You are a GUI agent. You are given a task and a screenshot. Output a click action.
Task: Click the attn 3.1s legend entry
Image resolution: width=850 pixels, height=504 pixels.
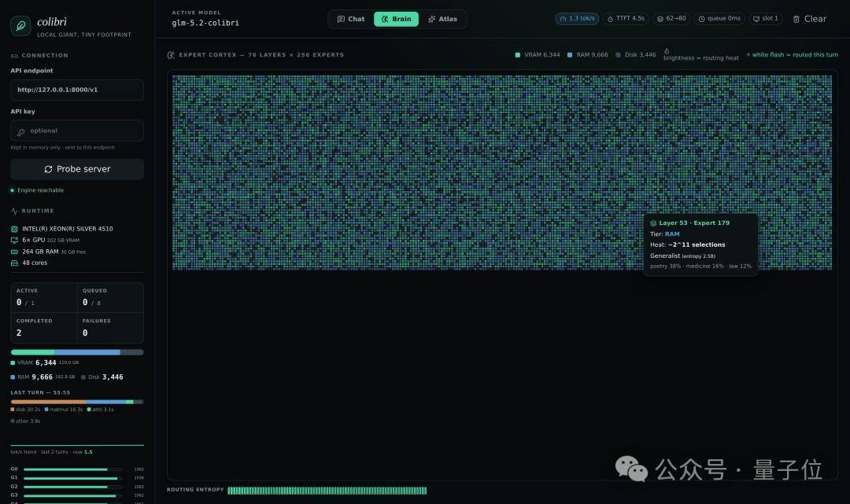pyautogui.click(x=100, y=410)
